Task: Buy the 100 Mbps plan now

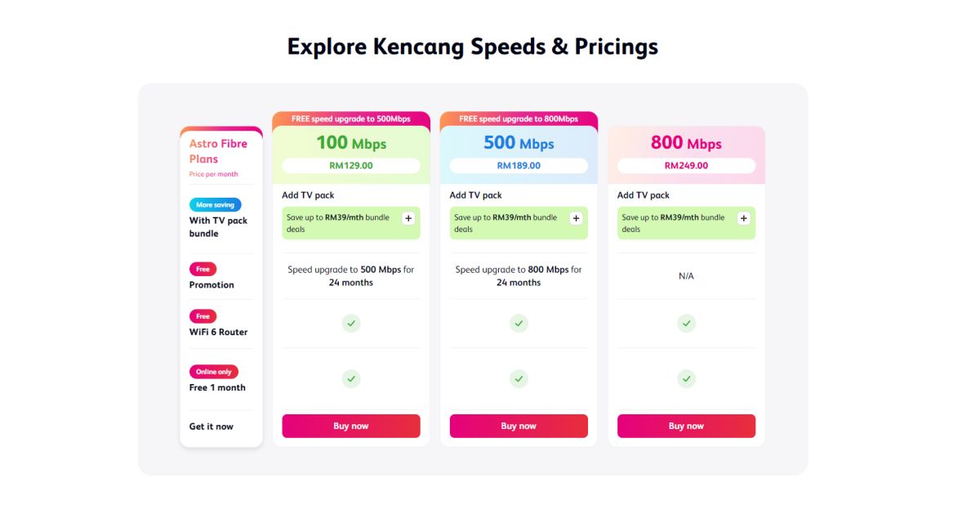Action: pyautogui.click(x=351, y=426)
